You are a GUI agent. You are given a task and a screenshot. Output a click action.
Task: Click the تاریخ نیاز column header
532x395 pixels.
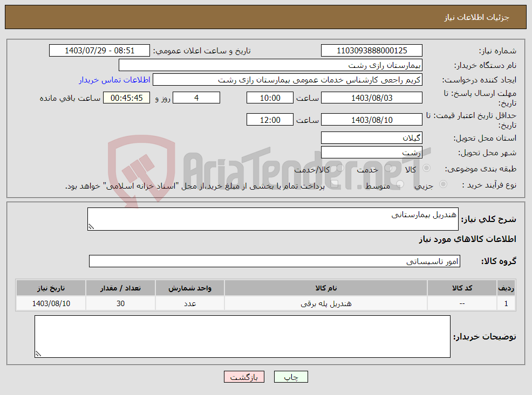point(51,288)
